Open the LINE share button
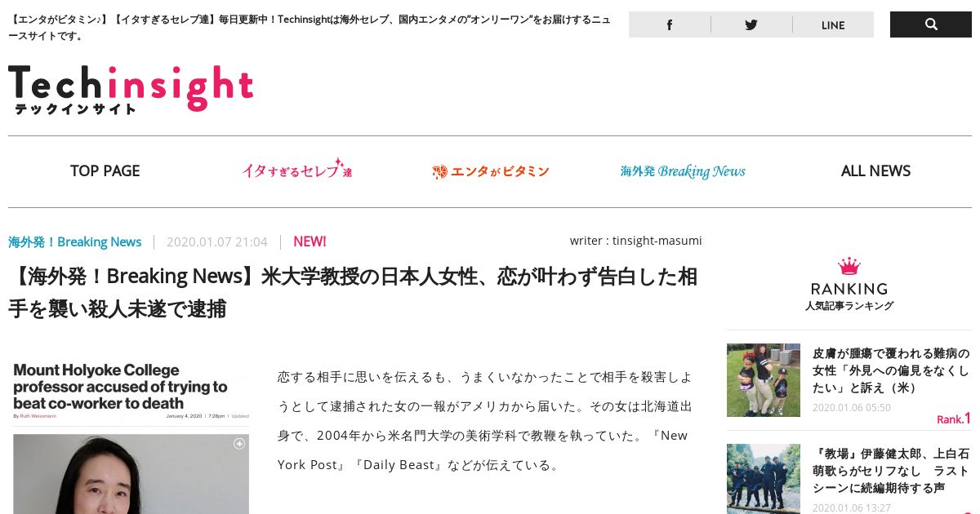Image resolution: width=980 pixels, height=514 pixels. coord(833,24)
